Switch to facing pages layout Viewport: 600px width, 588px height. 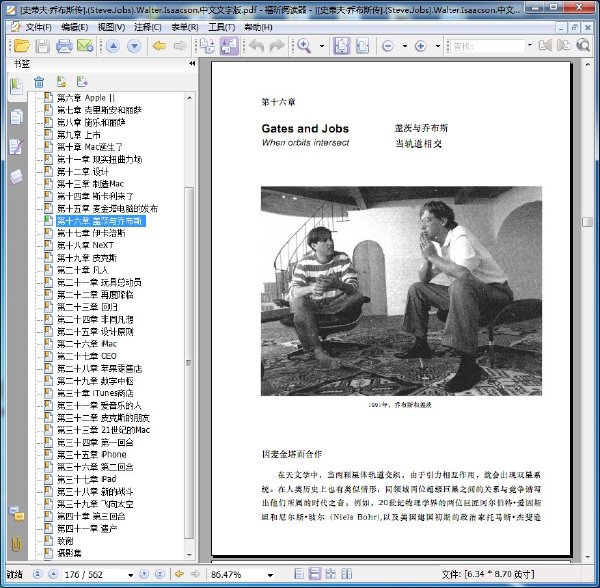[330, 574]
